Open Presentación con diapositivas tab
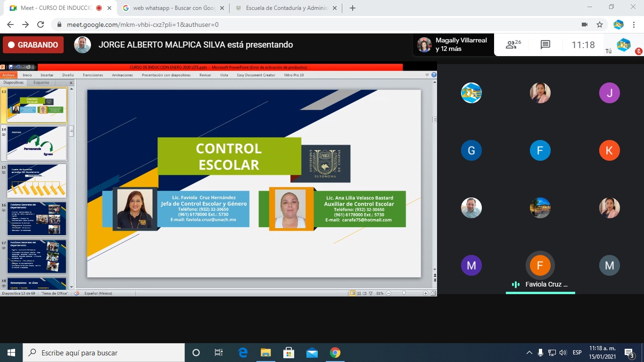The height and width of the screenshot is (362, 644). click(166, 75)
